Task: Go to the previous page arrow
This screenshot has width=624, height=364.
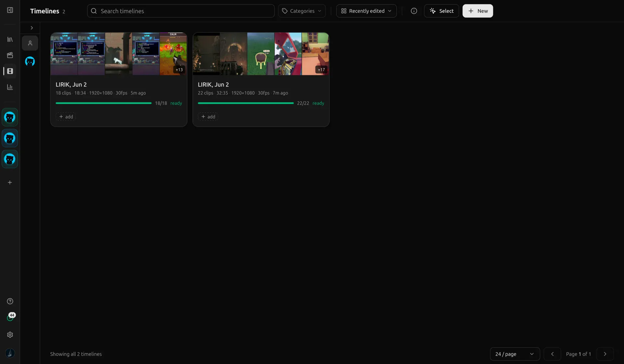Action: point(552,354)
